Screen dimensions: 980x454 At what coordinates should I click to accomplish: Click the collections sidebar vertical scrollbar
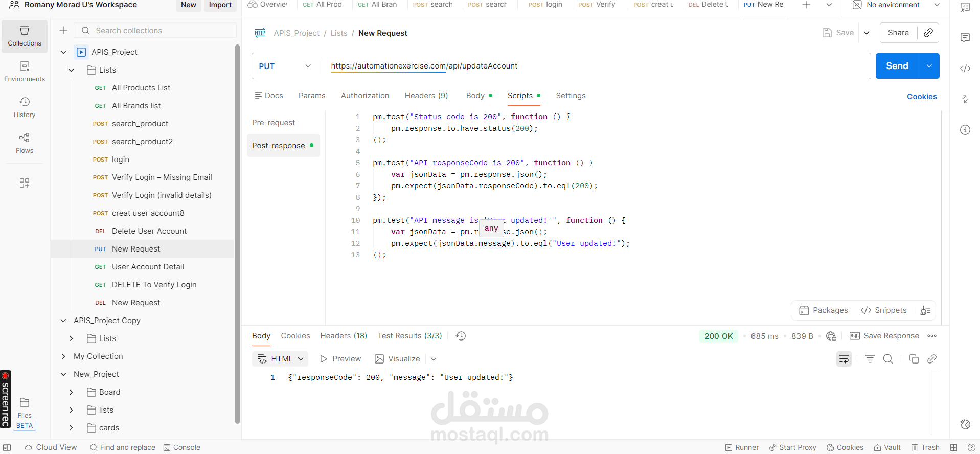tap(237, 234)
